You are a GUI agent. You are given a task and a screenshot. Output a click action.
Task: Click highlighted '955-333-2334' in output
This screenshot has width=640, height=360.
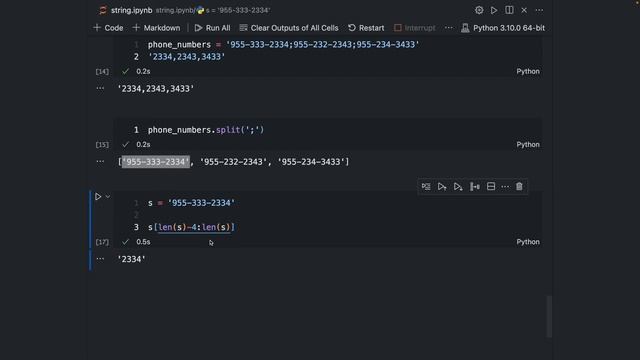tap(156, 162)
